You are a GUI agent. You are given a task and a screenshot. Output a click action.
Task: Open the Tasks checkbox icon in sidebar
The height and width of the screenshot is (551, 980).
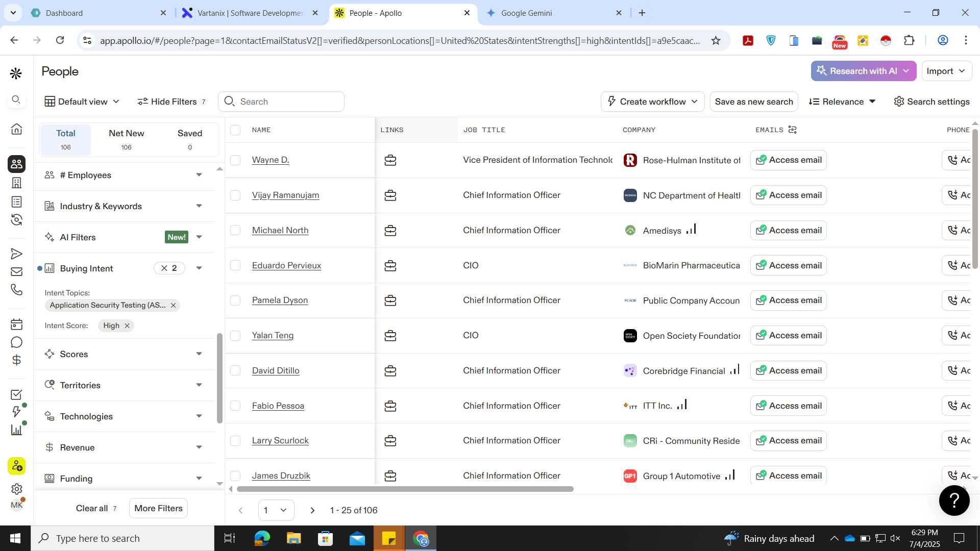(x=16, y=394)
